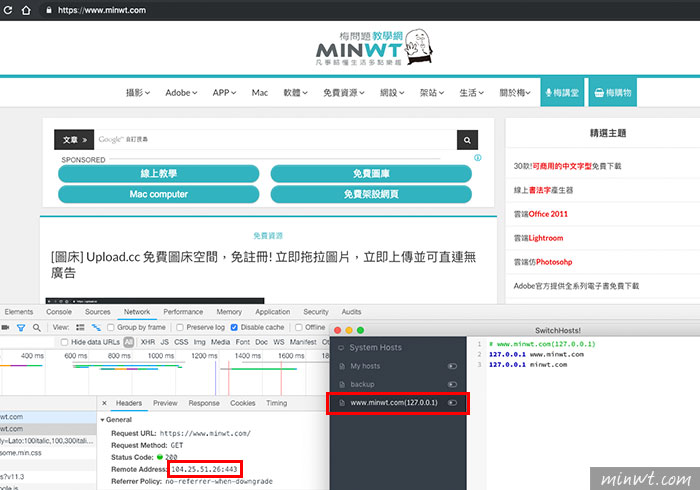
Task: Open the 文章 search type selector
Action: 74,140
